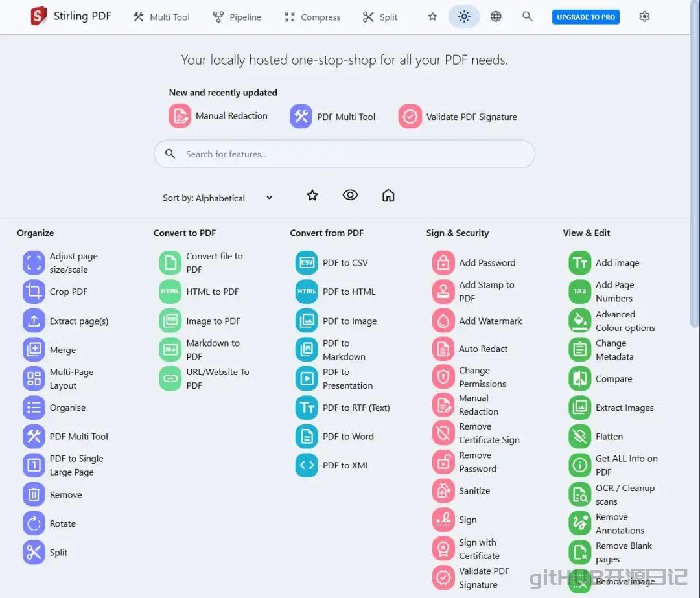Open the PDF to CSV icon
700x598 pixels.
coord(307,262)
